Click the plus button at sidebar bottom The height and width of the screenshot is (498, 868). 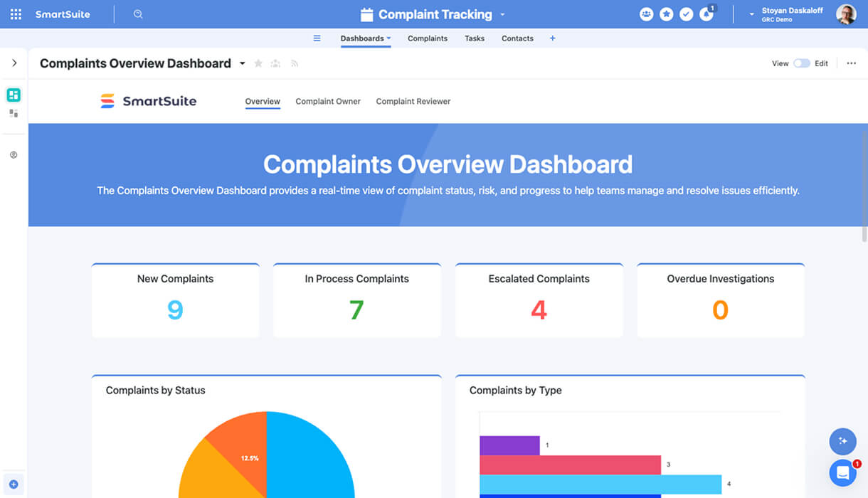pos(14,484)
